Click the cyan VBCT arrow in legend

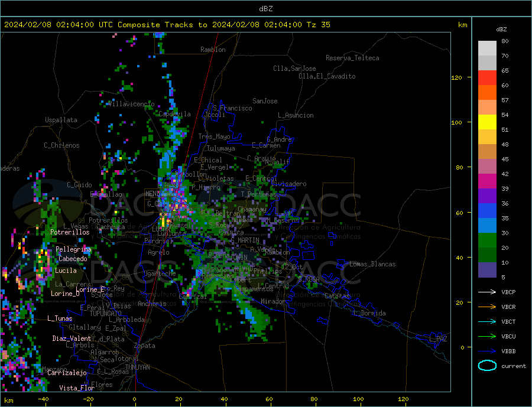tap(487, 321)
